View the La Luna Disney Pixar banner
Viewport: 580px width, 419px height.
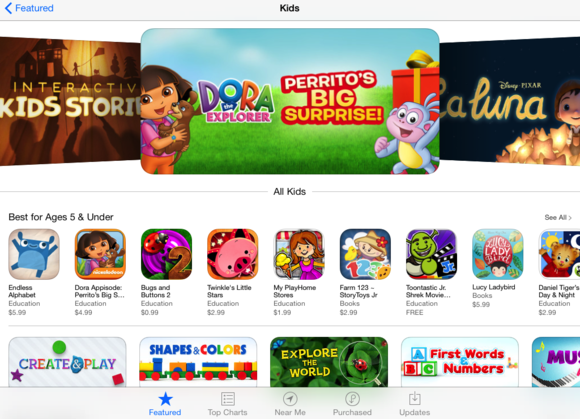pos(510,99)
